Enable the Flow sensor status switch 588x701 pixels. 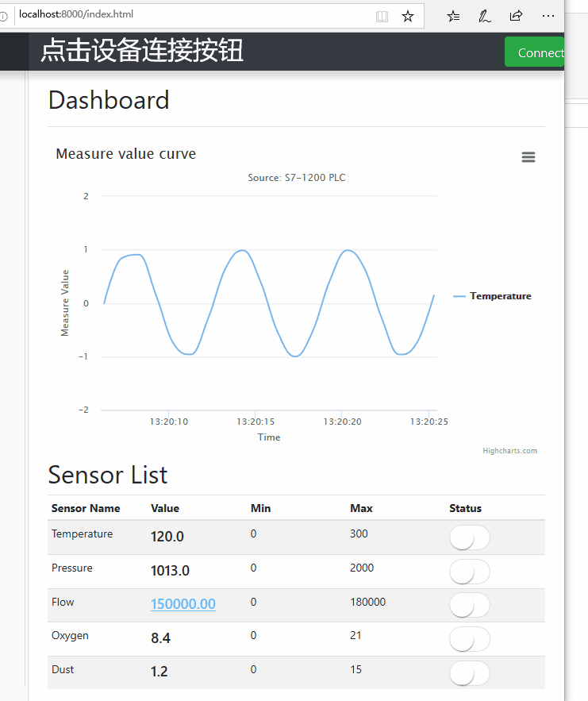pyautogui.click(x=469, y=605)
